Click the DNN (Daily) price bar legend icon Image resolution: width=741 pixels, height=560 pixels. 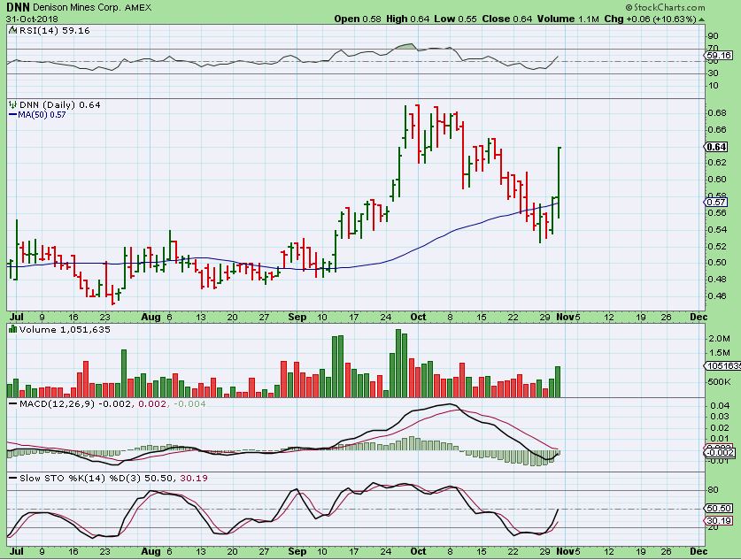[x=12, y=104]
